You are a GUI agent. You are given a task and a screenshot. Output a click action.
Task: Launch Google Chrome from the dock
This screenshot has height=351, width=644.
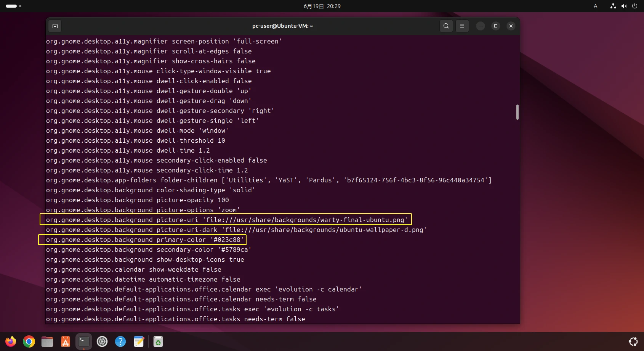pyautogui.click(x=29, y=341)
